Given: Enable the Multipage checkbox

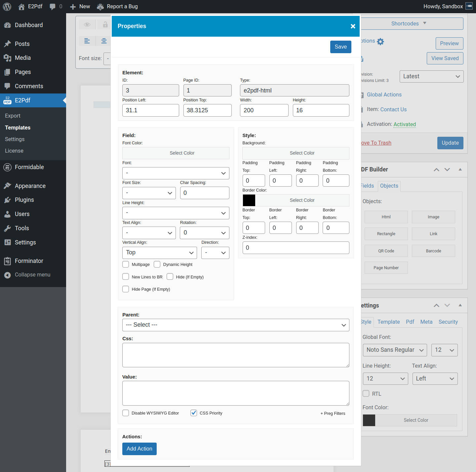Looking at the screenshot, I should tap(126, 264).
